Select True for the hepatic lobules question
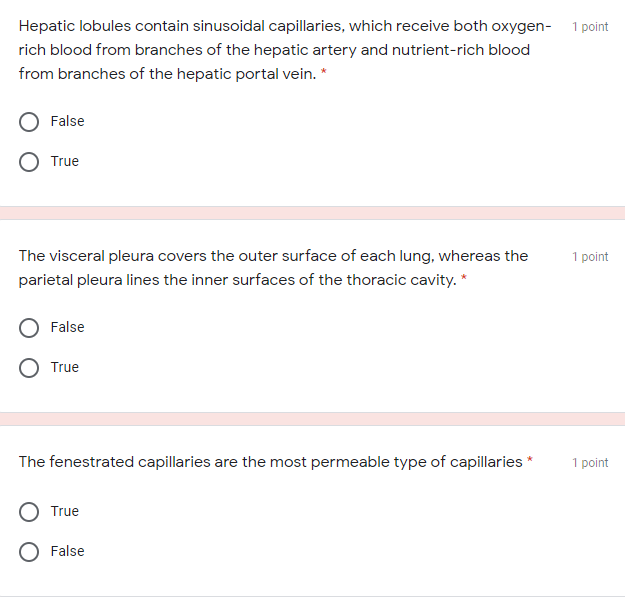 [x=30, y=162]
